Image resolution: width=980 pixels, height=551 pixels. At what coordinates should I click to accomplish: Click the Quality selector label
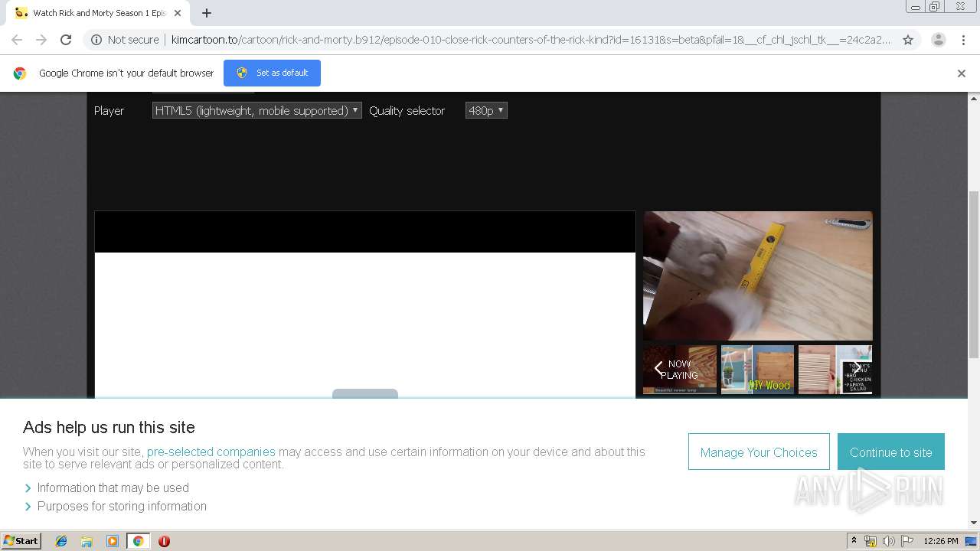point(407,111)
